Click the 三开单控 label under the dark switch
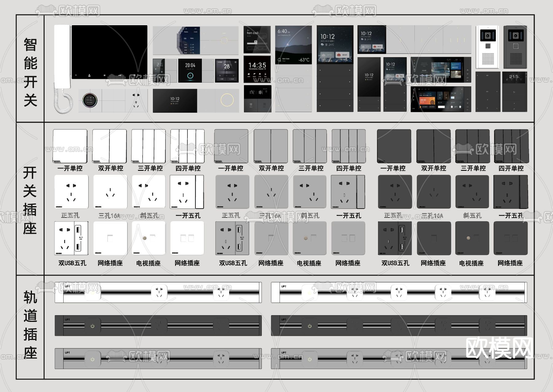The width and height of the screenshot is (553, 392). [473, 168]
